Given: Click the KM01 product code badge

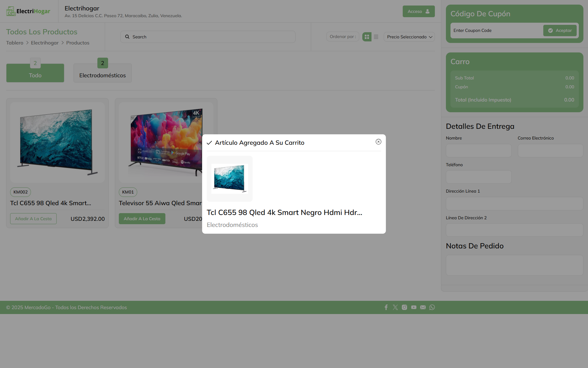Looking at the screenshot, I should (128, 192).
